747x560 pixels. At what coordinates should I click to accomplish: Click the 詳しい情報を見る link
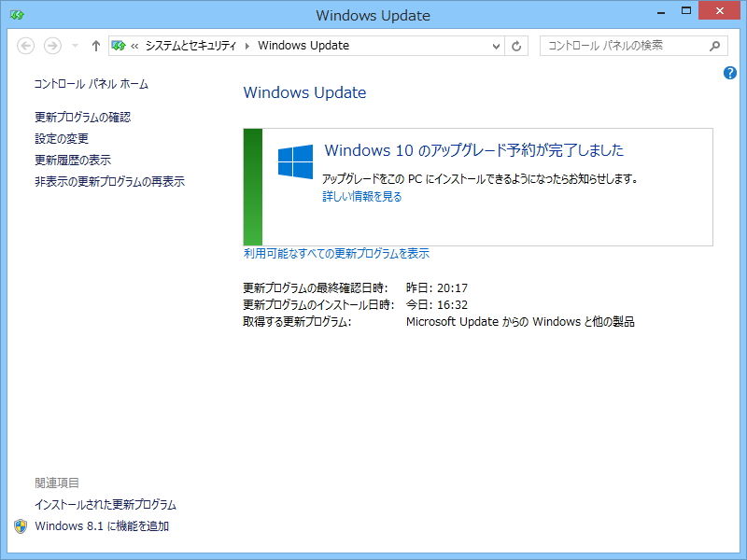[x=362, y=196]
